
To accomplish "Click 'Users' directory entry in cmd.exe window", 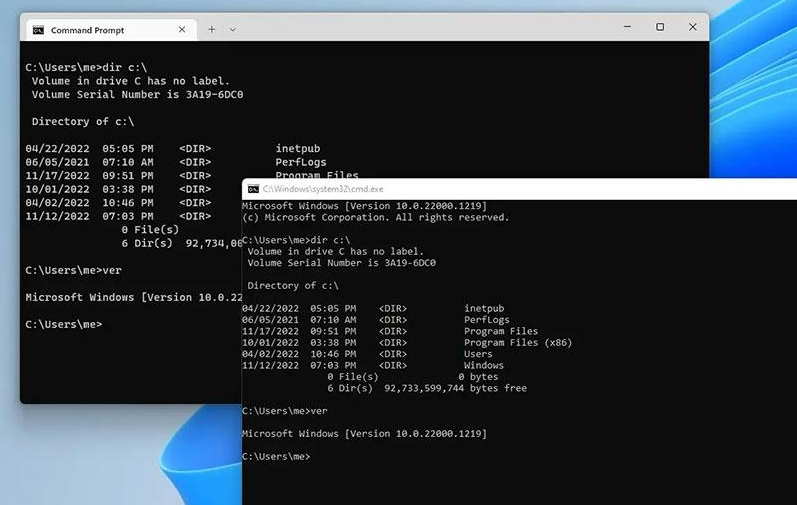I will (x=478, y=354).
